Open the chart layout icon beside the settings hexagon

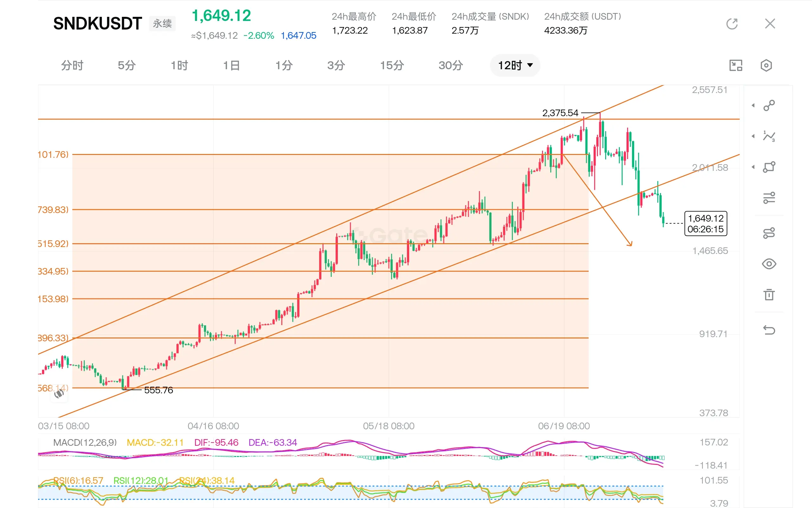click(x=736, y=65)
